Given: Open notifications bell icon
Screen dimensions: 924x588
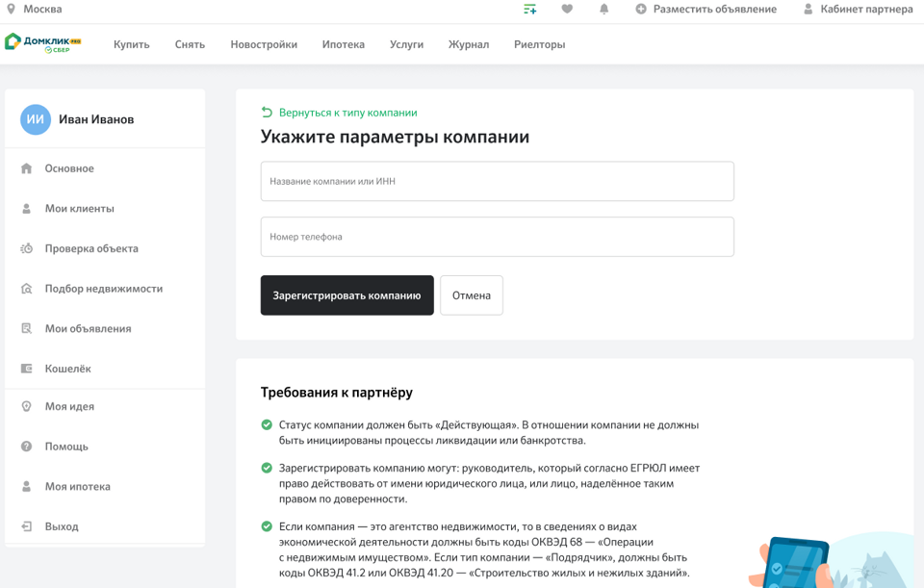Looking at the screenshot, I should [604, 9].
